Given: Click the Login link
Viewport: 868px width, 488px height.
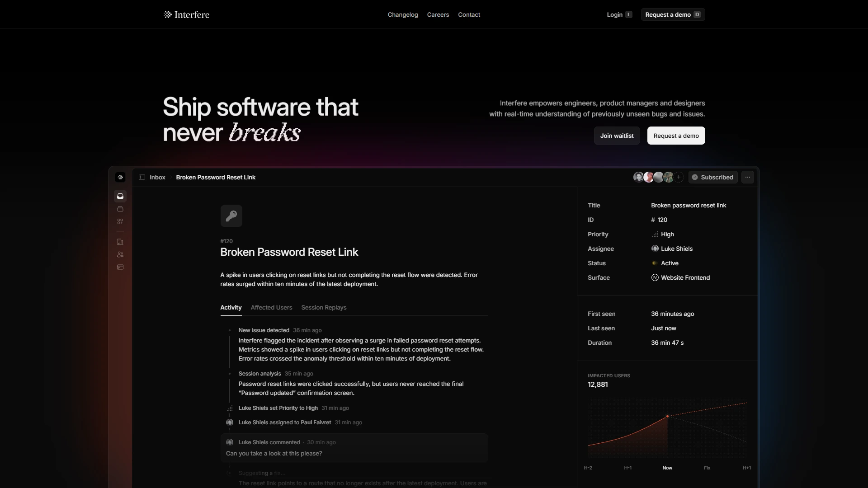Looking at the screenshot, I should [x=619, y=14].
